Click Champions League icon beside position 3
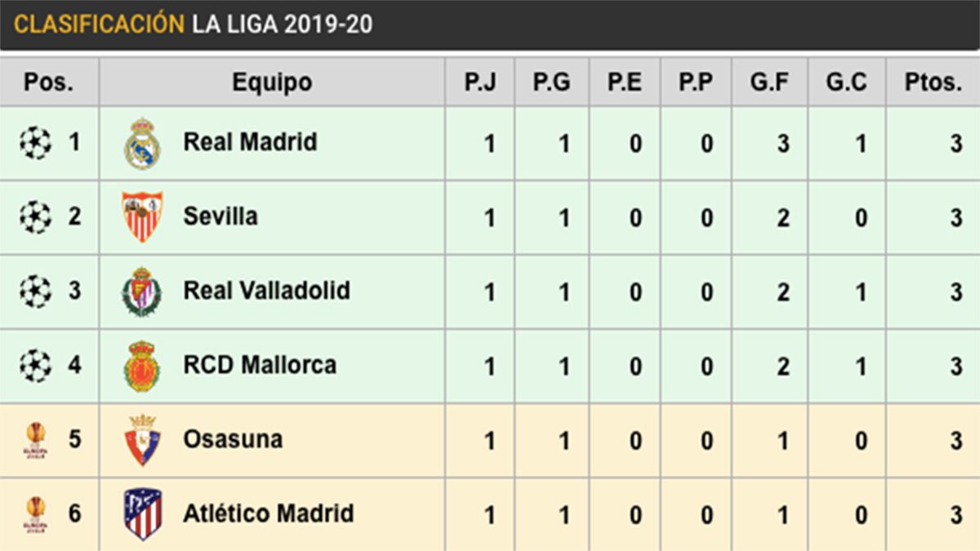Viewport: 980px width, 551px height. coord(35,291)
